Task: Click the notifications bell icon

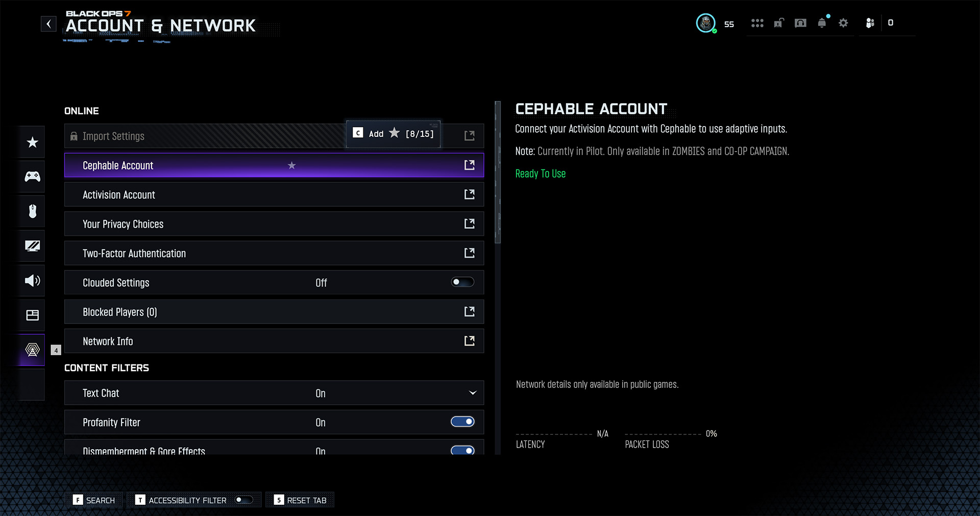Action: tap(822, 23)
